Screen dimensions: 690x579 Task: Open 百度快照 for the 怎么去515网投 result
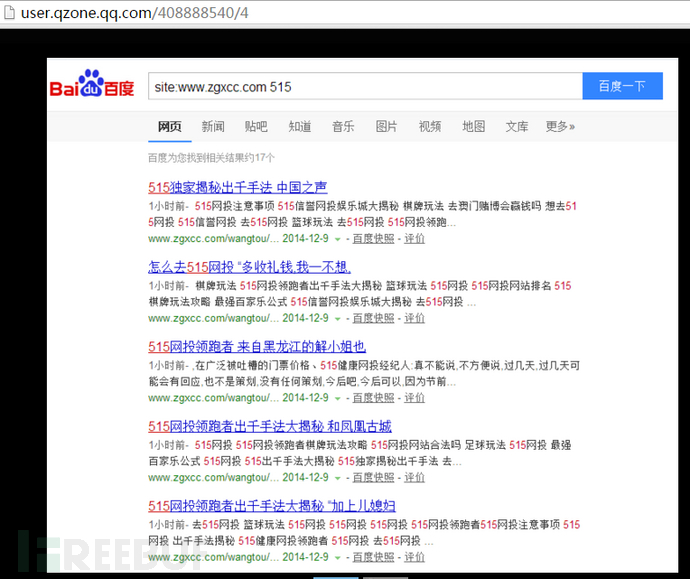tap(374, 318)
